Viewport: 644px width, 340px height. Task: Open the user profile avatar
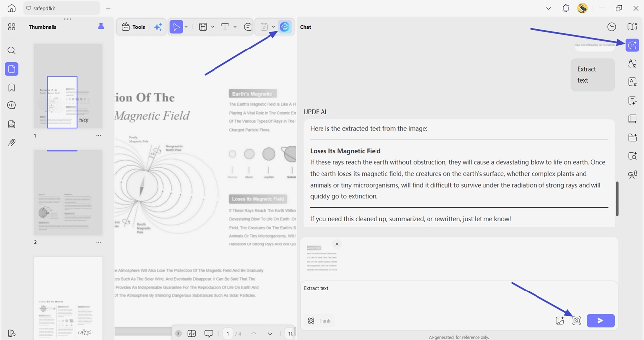point(583,8)
